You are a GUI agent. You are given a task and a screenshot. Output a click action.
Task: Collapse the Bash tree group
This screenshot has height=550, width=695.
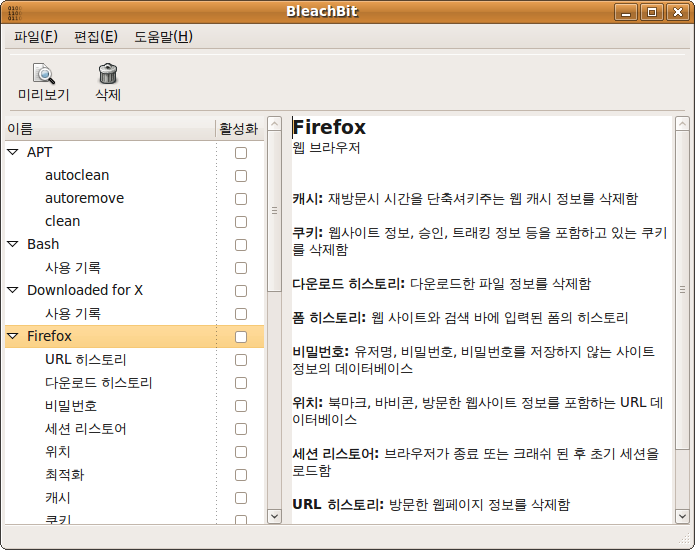click(13, 244)
